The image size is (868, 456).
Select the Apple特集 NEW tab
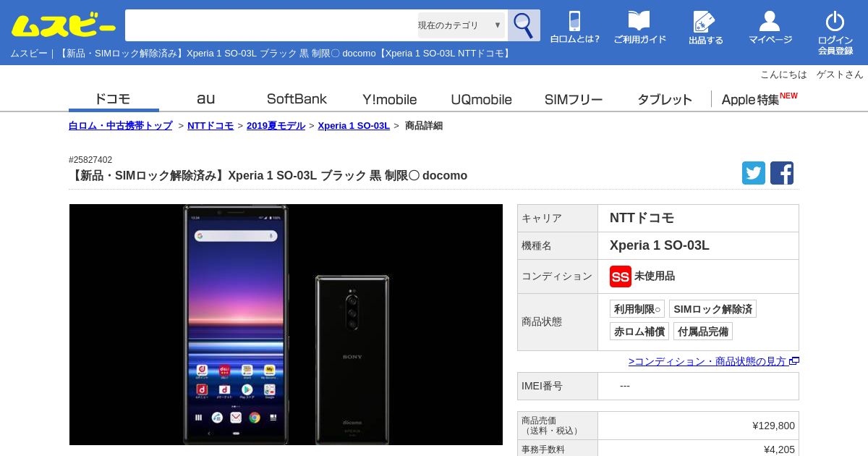click(x=759, y=99)
